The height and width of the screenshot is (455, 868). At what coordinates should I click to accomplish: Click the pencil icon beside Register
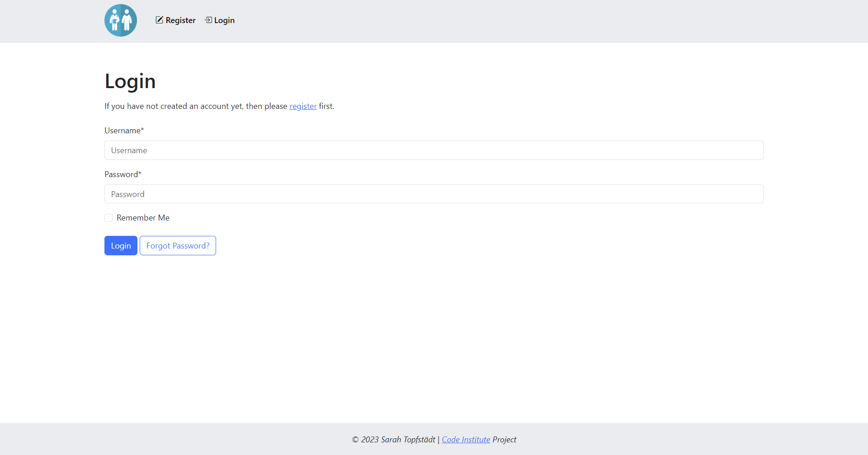click(159, 20)
